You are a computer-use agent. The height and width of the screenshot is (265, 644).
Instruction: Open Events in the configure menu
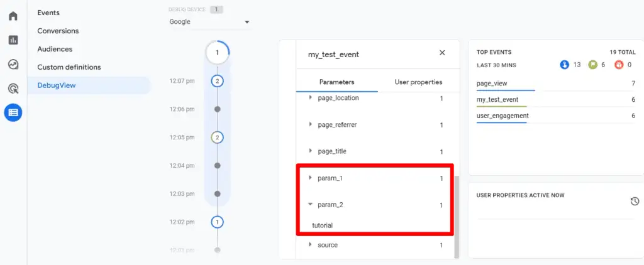[48, 13]
